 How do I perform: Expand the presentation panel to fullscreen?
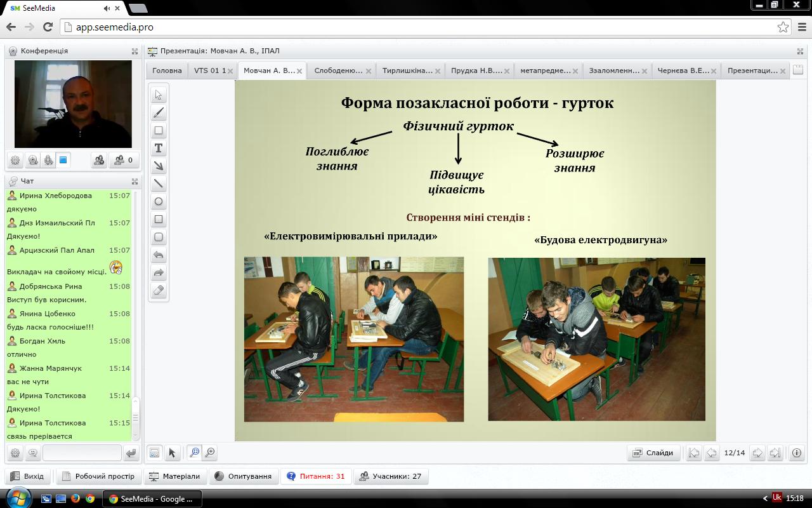click(x=800, y=51)
